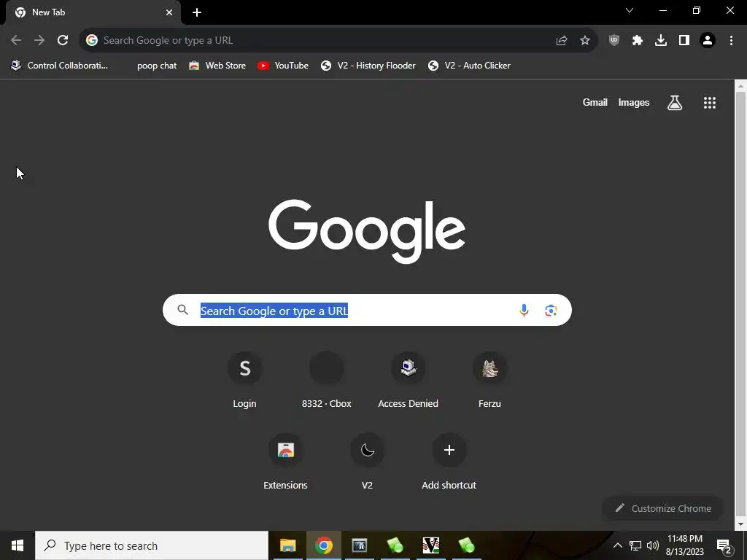
Task: Open the Login shortcut tile
Action: pos(245,381)
